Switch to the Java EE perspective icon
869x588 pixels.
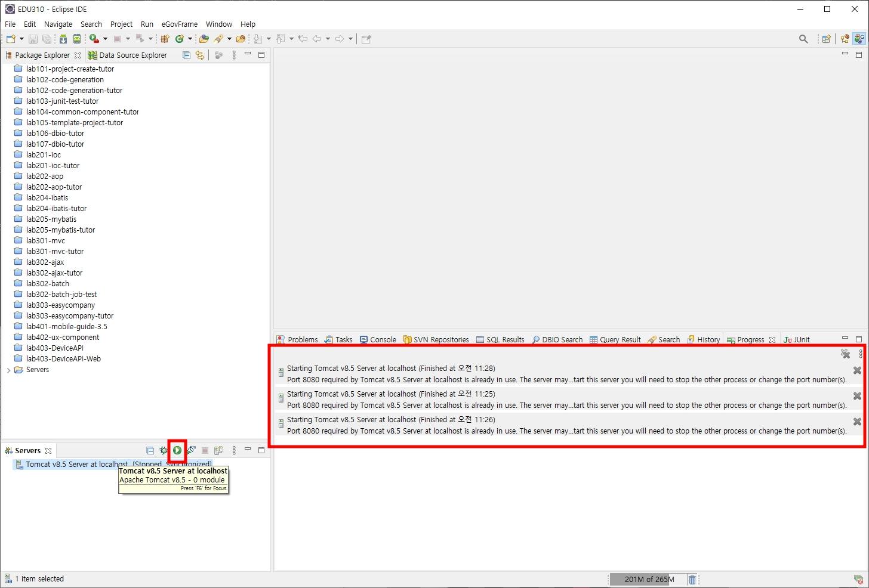pyautogui.click(x=845, y=39)
